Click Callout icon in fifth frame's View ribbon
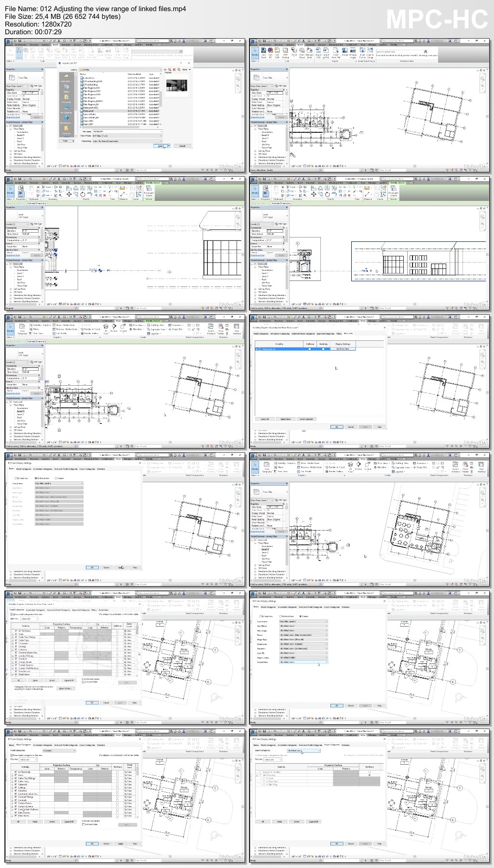The width and height of the screenshot is (494, 868). click(x=123, y=328)
